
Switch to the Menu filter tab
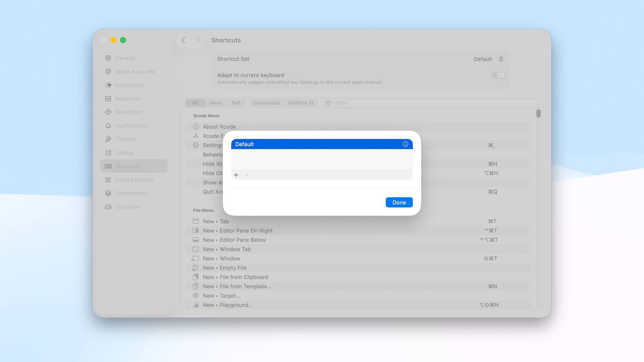(215, 103)
